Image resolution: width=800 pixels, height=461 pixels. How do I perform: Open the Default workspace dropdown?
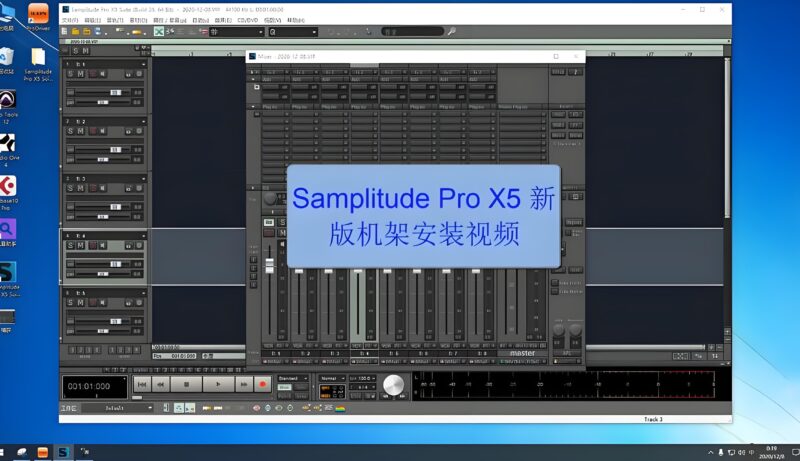pos(117,408)
